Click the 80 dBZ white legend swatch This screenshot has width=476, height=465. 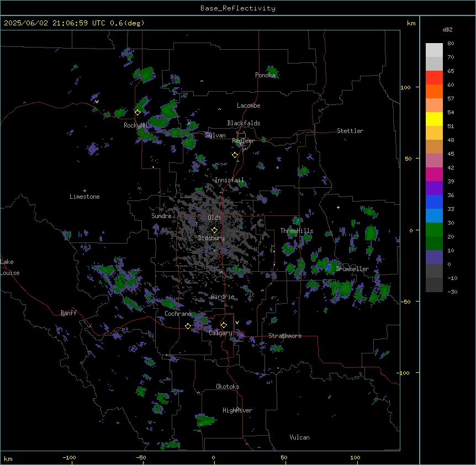[434, 50]
